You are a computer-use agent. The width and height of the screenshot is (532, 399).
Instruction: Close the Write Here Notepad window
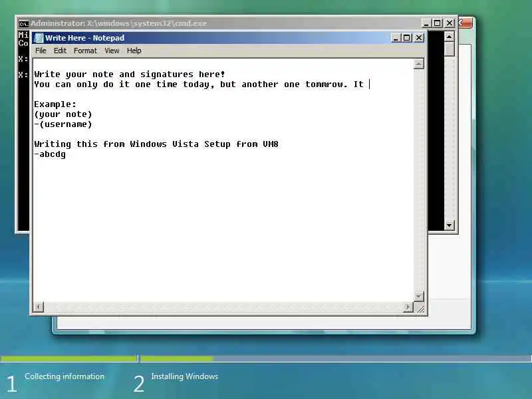(x=419, y=38)
